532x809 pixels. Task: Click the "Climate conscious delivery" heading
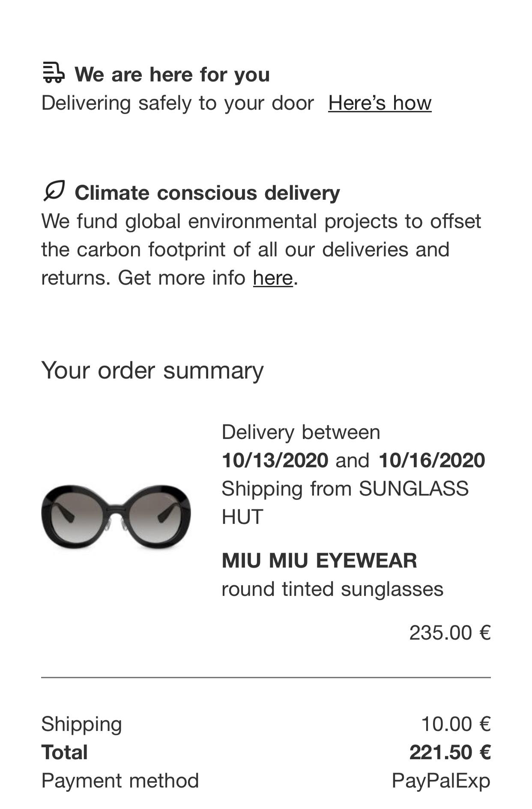[x=207, y=193]
